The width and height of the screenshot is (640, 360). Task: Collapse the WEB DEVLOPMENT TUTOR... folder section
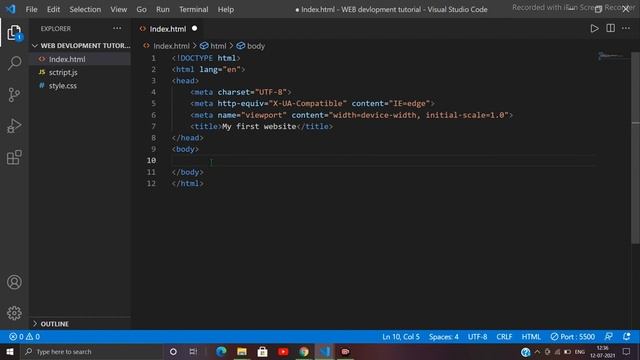pos(81,46)
